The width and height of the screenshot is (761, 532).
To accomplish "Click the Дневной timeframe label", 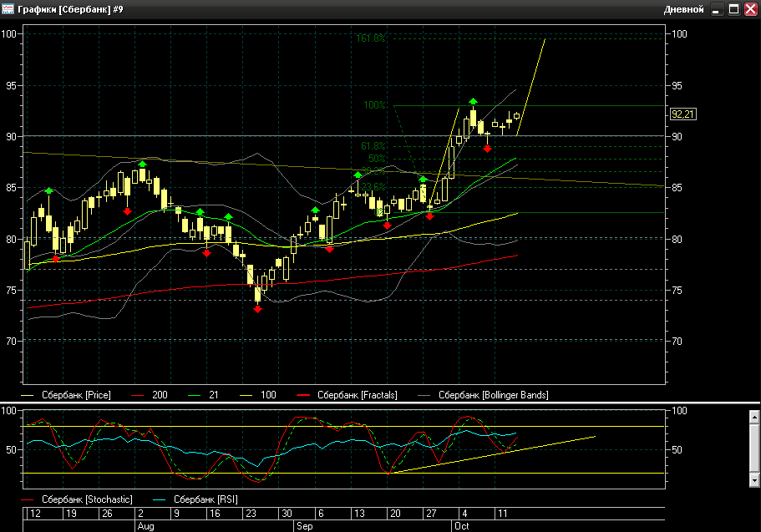I will click(683, 9).
